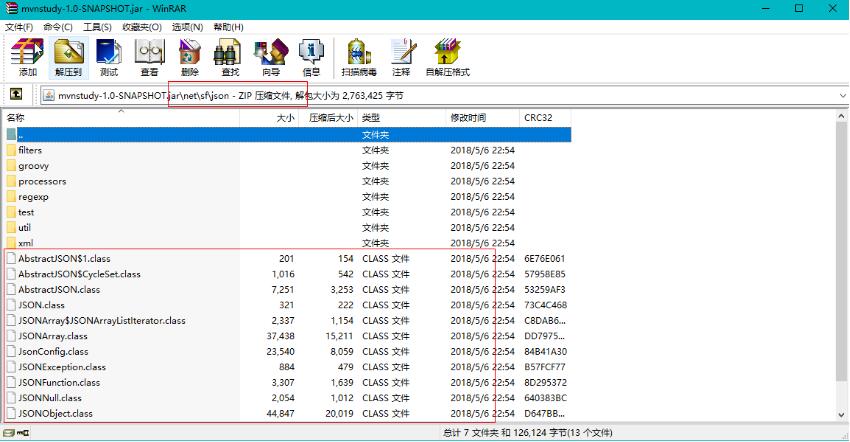Sort by the 大小 column header

click(x=269, y=118)
